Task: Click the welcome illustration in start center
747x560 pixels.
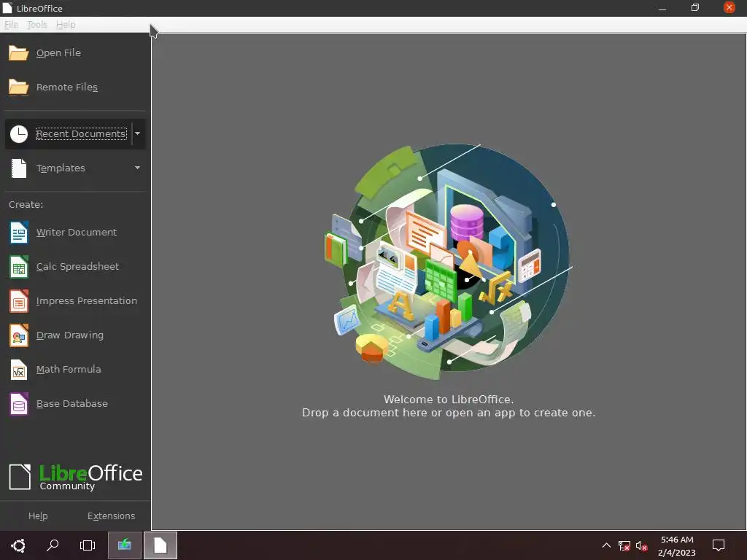Action: pyautogui.click(x=449, y=261)
